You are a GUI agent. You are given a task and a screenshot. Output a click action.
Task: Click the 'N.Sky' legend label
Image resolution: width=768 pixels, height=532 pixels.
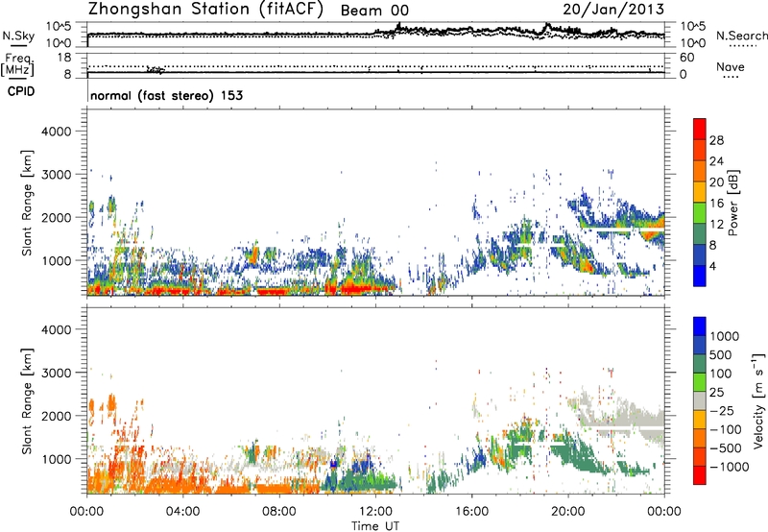(18, 36)
